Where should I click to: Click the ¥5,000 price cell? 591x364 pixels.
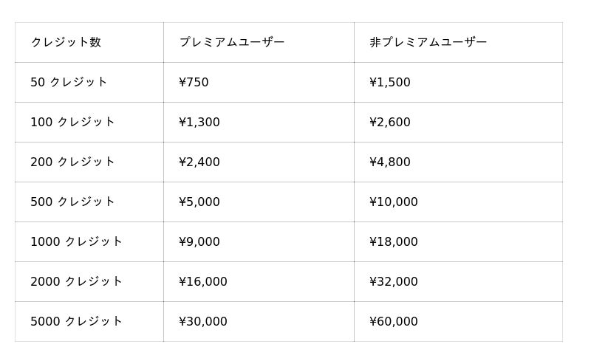(199, 202)
